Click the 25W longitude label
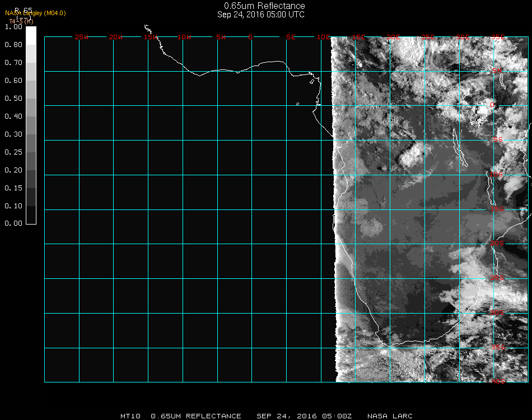Image resolution: width=532 pixels, height=420 pixels. point(82,38)
